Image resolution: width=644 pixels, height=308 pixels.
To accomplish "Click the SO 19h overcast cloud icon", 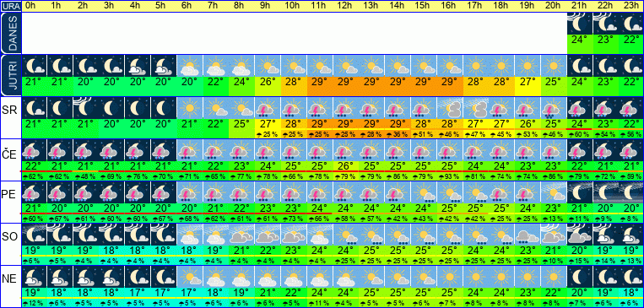I will (x=528, y=235).
